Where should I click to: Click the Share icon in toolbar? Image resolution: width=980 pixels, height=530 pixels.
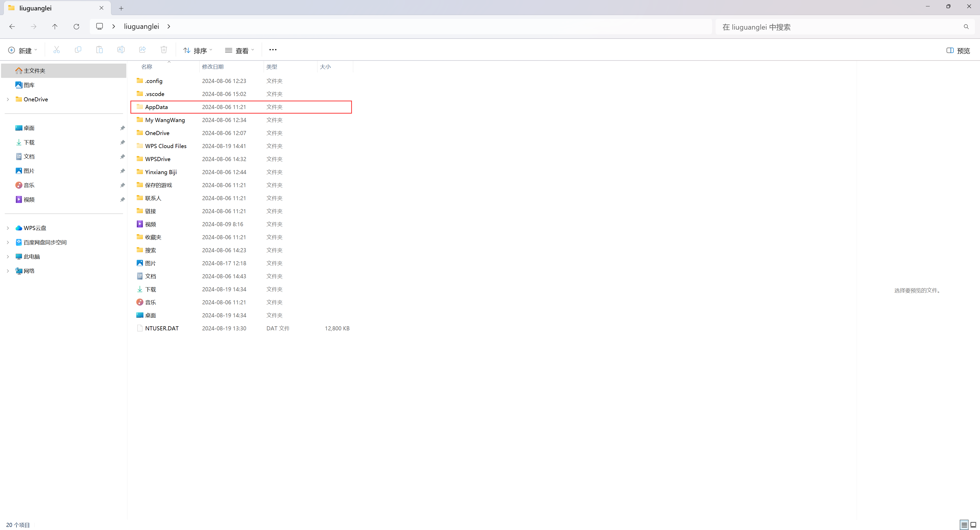pos(142,50)
